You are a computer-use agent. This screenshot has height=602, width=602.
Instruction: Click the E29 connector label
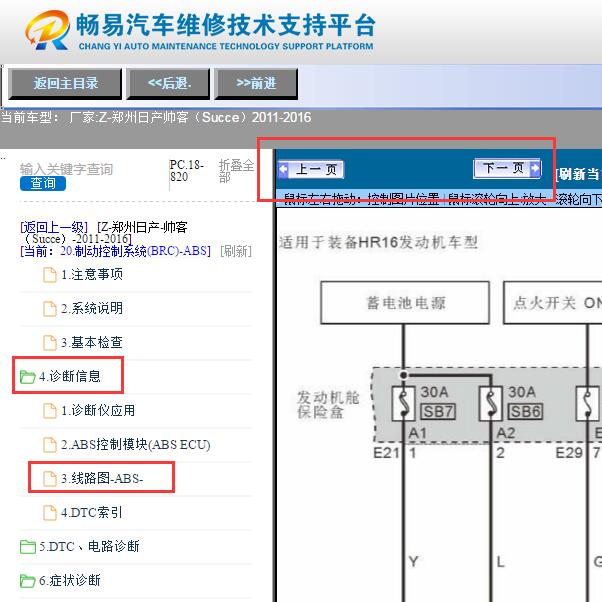pyautogui.click(x=569, y=453)
